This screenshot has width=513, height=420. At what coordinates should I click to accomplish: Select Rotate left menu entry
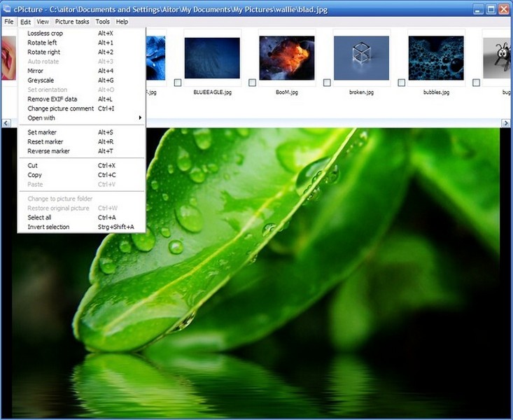tap(81, 43)
